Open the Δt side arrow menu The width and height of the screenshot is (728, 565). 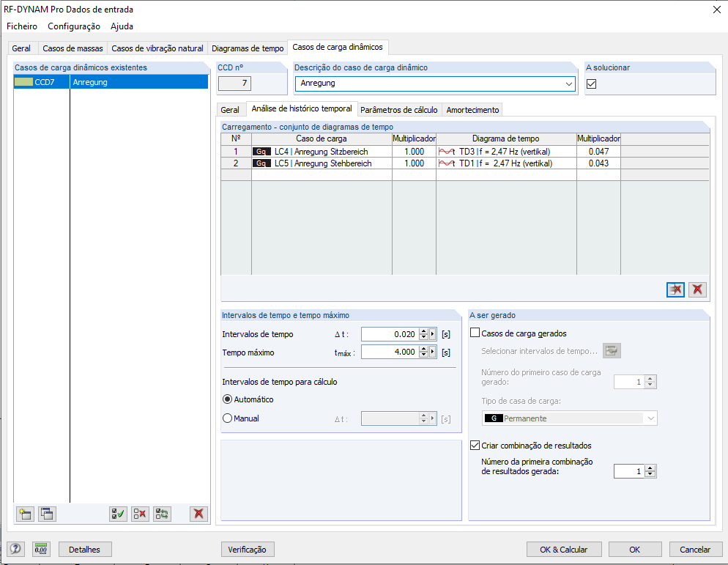433,334
